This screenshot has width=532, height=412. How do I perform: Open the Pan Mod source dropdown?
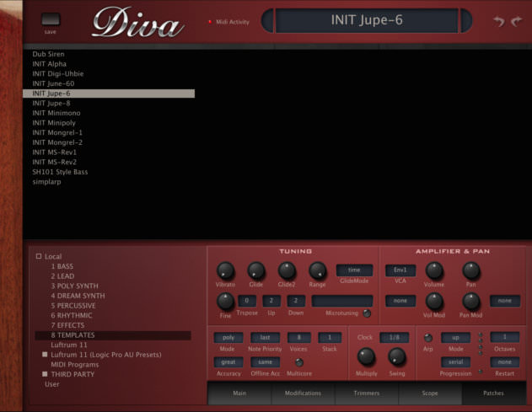[505, 301]
